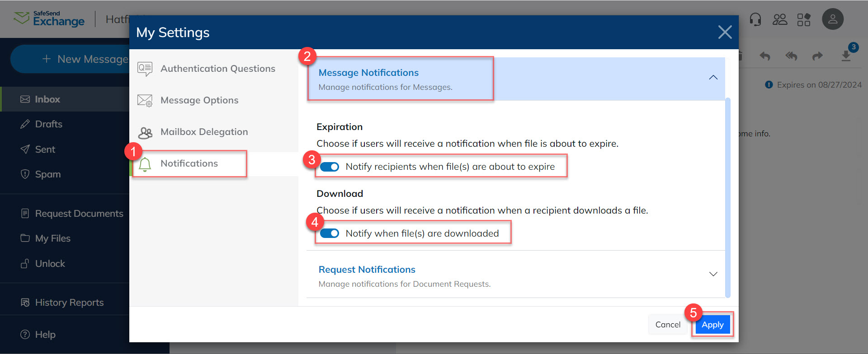Click the Message Notifications heading
868x354 pixels.
pyautogui.click(x=368, y=73)
